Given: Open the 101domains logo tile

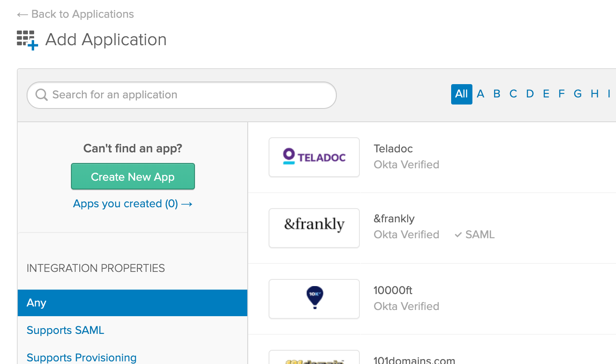Looking at the screenshot, I should click(314, 357).
